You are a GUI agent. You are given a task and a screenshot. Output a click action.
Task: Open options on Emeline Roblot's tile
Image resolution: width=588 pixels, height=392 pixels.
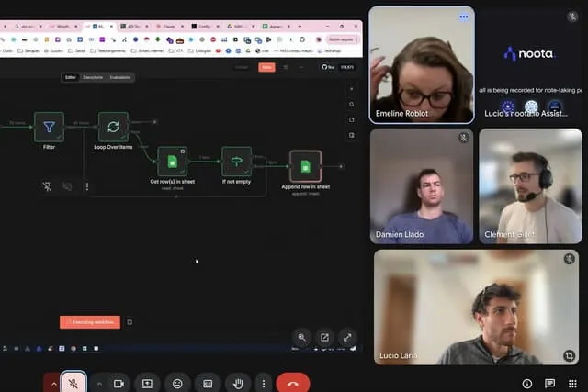point(463,17)
